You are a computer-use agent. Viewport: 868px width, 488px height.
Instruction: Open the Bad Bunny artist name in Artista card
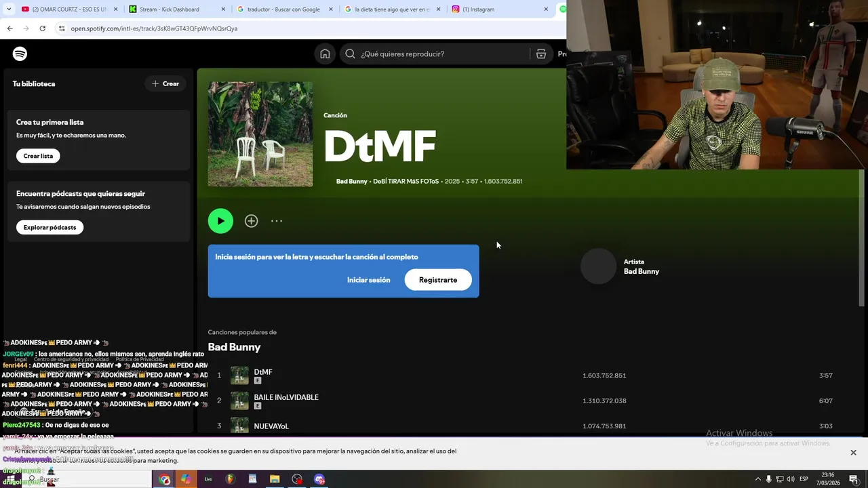click(642, 272)
